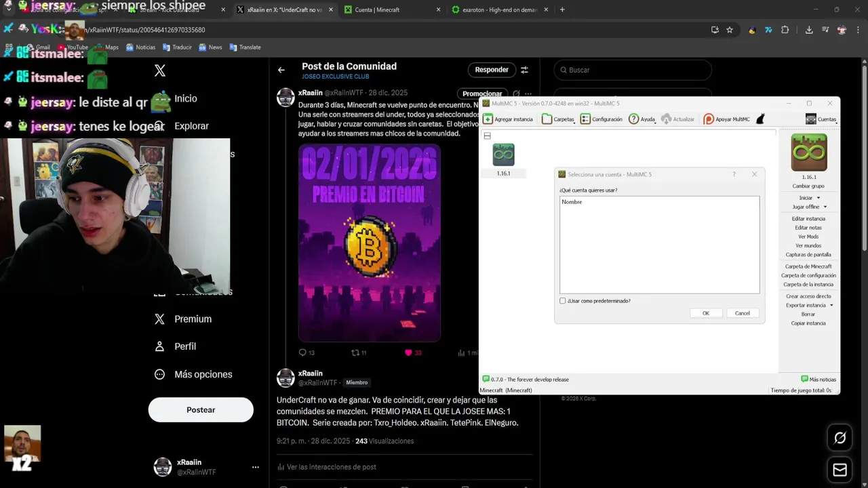Open the Carpetas dropdown in MultiMC

click(559, 119)
